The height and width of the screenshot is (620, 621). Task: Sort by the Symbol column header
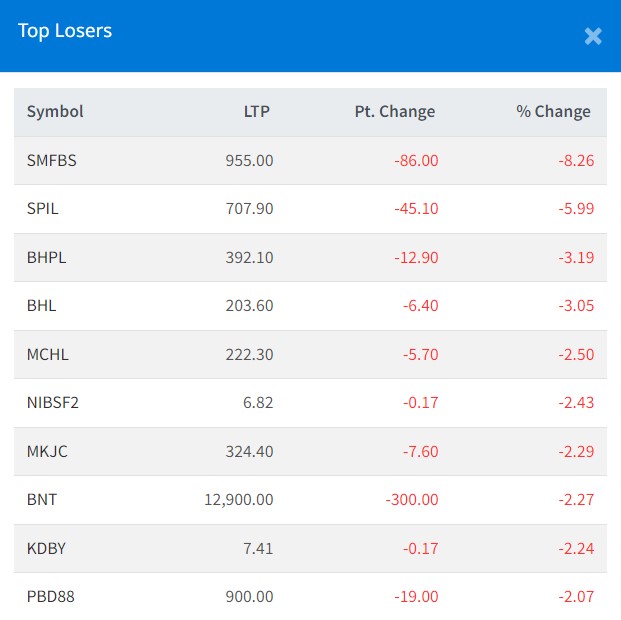coord(55,112)
